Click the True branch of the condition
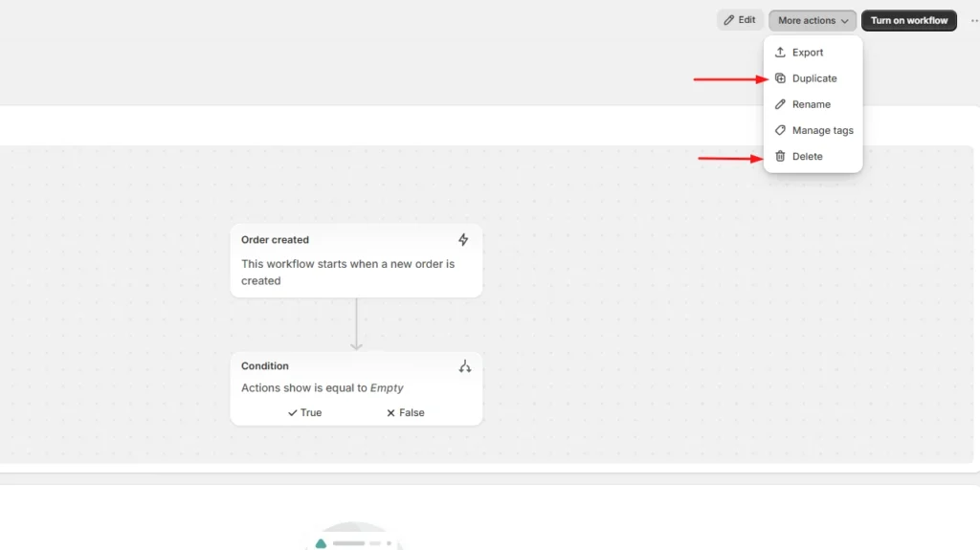This screenshot has height=550, width=980. tap(304, 412)
